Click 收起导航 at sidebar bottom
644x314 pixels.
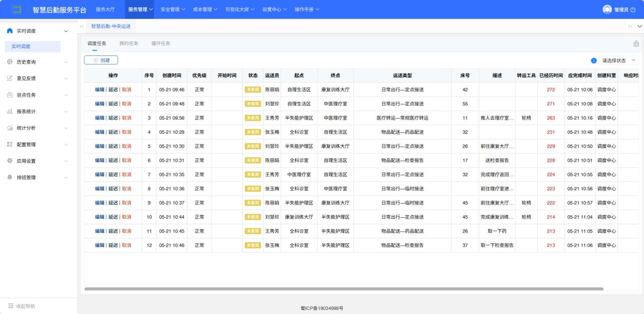point(25,306)
